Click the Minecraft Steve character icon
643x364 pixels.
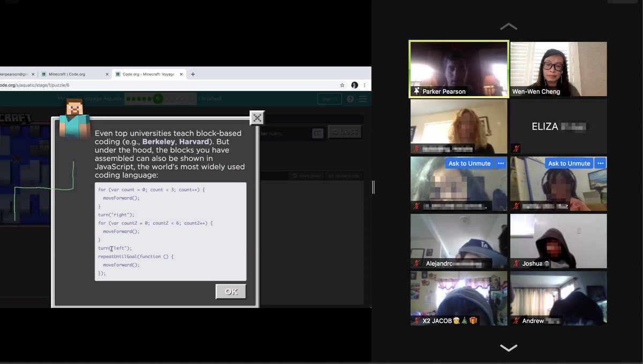pos(74,119)
